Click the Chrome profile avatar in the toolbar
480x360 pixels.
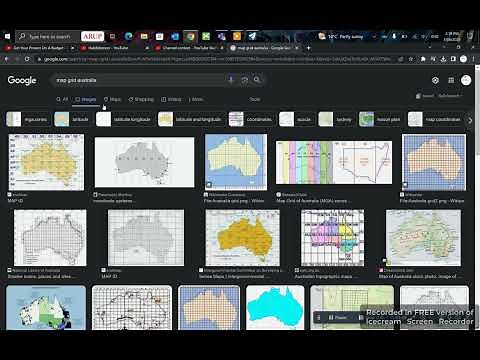(463, 59)
